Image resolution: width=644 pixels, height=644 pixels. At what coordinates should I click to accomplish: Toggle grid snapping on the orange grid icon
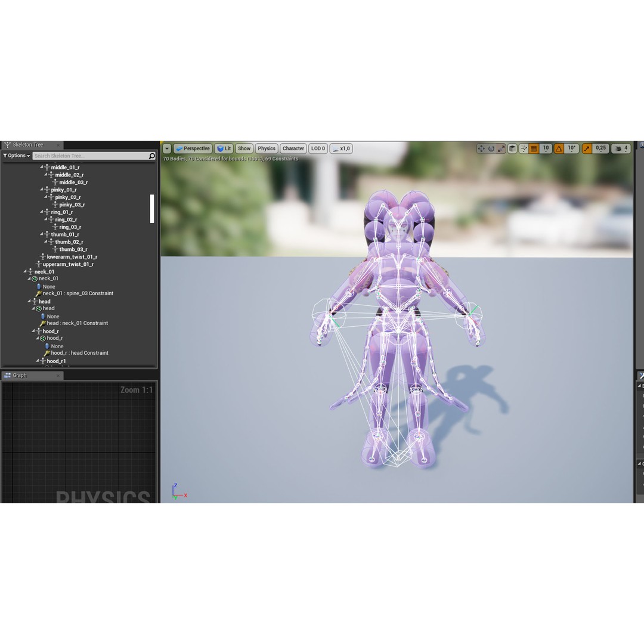point(534,148)
